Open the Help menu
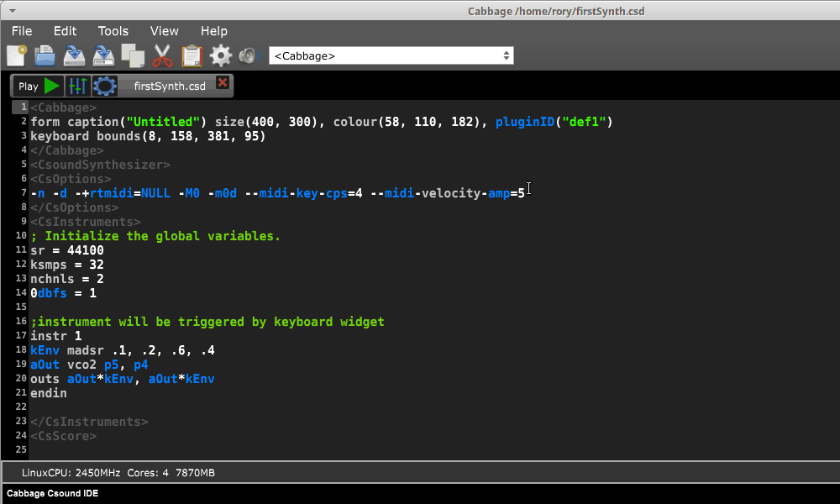The height and width of the screenshot is (504, 840). 213,31
